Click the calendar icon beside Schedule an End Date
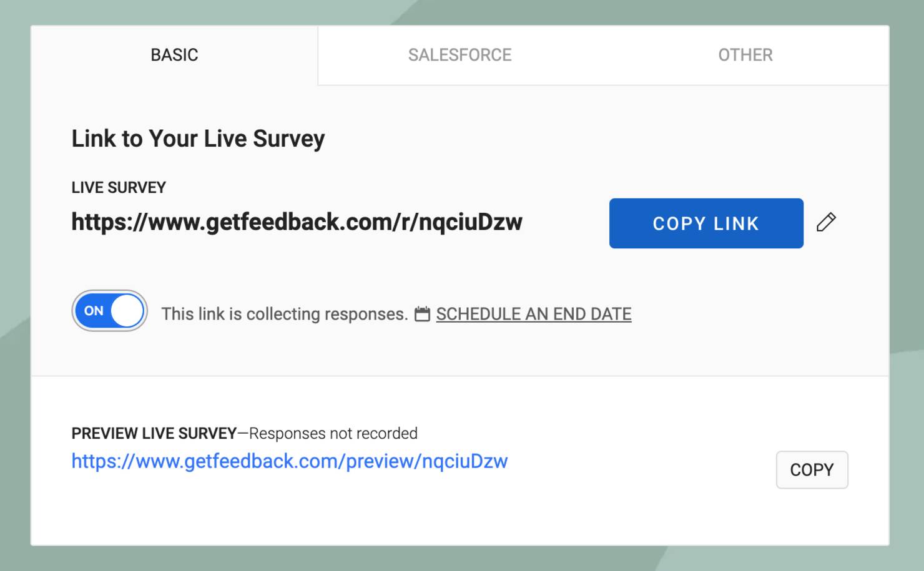 [423, 314]
